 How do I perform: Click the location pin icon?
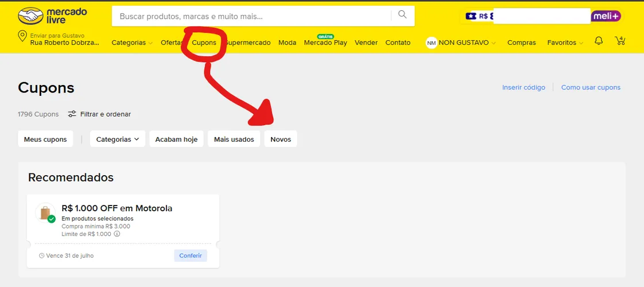pos(22,37)
